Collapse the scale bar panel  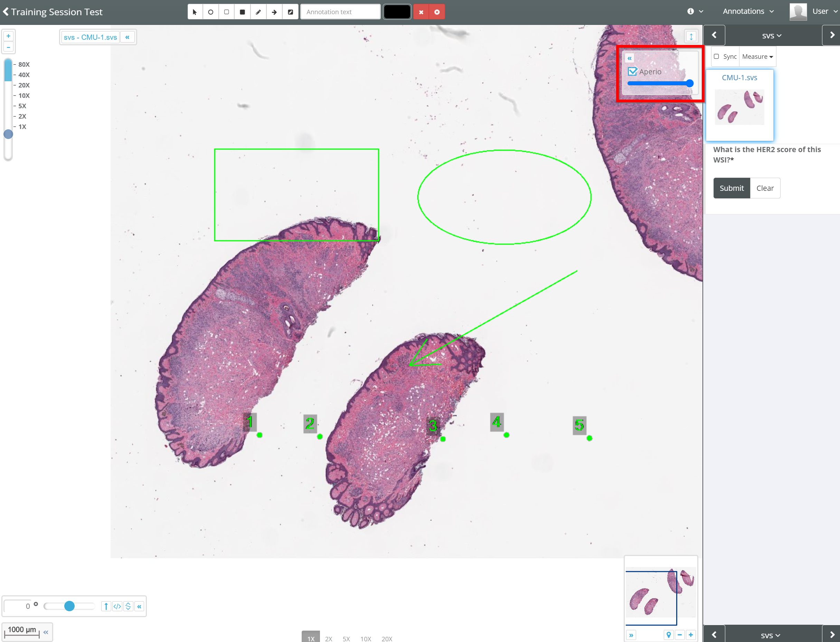(x=46, y=632)
